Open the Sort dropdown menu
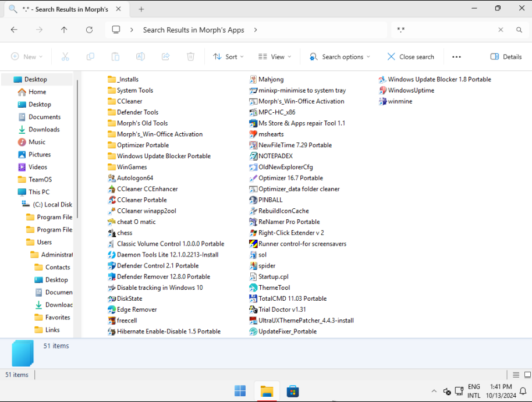The image size is (532, 402). (228, 56)
